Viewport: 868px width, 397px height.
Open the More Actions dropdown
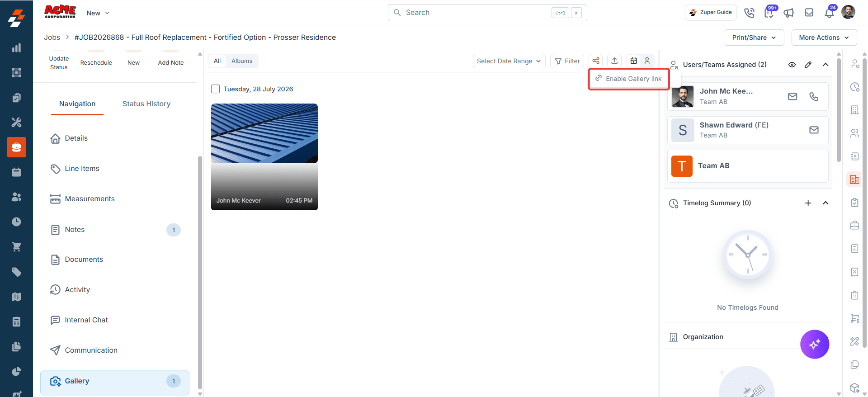click(x=824, y=38)
